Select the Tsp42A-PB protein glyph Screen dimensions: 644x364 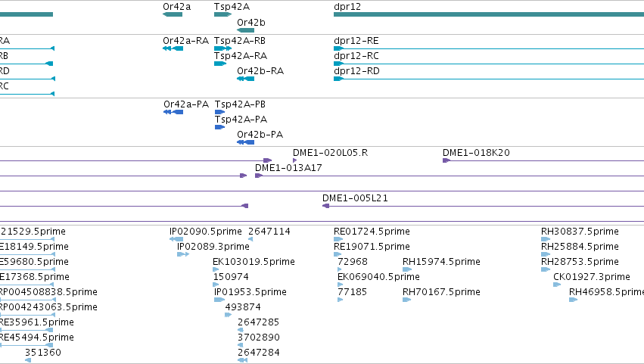219,112
